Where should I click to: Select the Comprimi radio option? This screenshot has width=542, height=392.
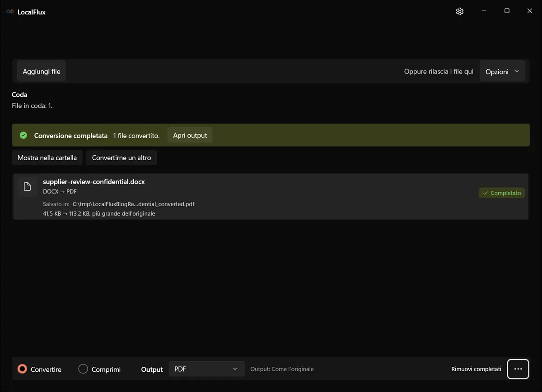[100, 369]
